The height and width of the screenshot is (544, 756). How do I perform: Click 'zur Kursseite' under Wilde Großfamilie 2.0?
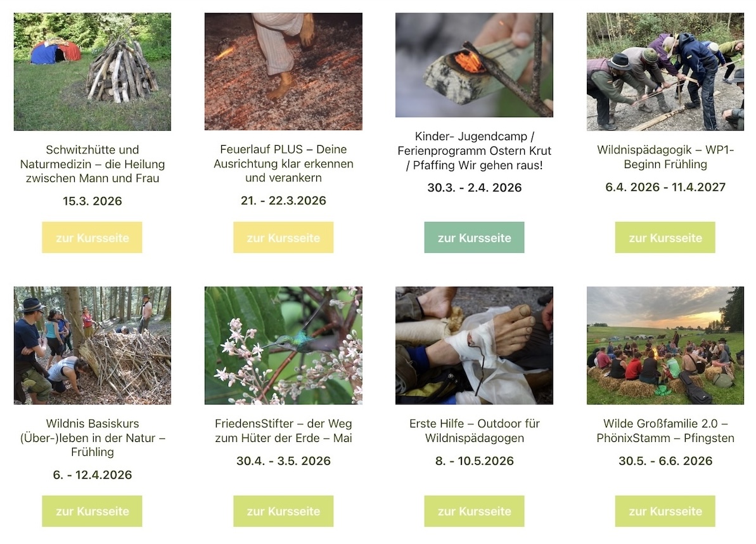[665, 511]
